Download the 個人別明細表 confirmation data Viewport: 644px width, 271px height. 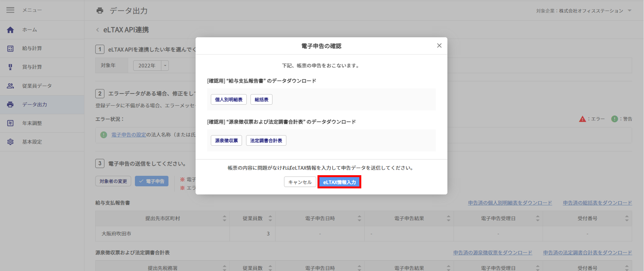[x=229, y=100]
